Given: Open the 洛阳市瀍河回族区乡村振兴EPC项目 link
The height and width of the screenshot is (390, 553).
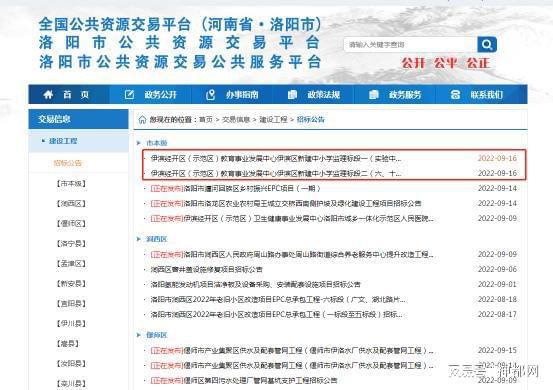Looking at the screenshot, I should point(235,189).
